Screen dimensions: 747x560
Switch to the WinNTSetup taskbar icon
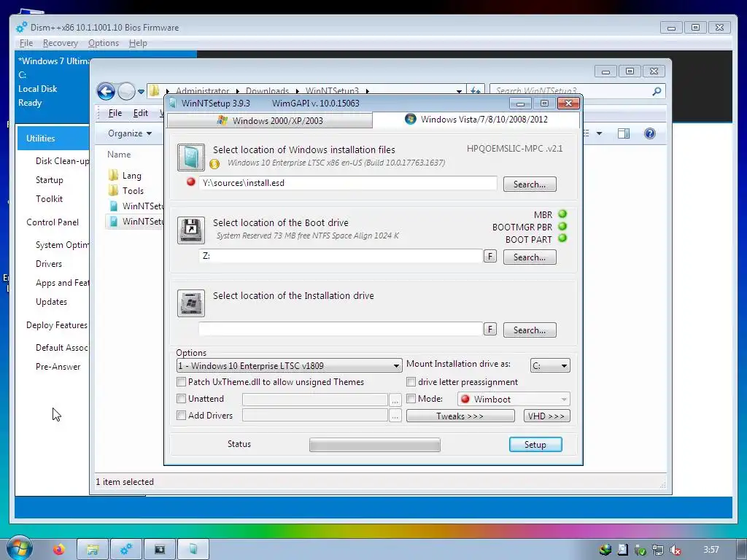(x=193, y=550)
